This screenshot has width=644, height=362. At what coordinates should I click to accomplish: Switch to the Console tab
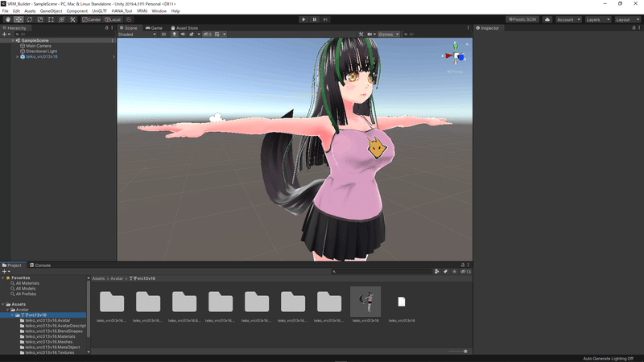pyautogui.click(x=40, y=265)
